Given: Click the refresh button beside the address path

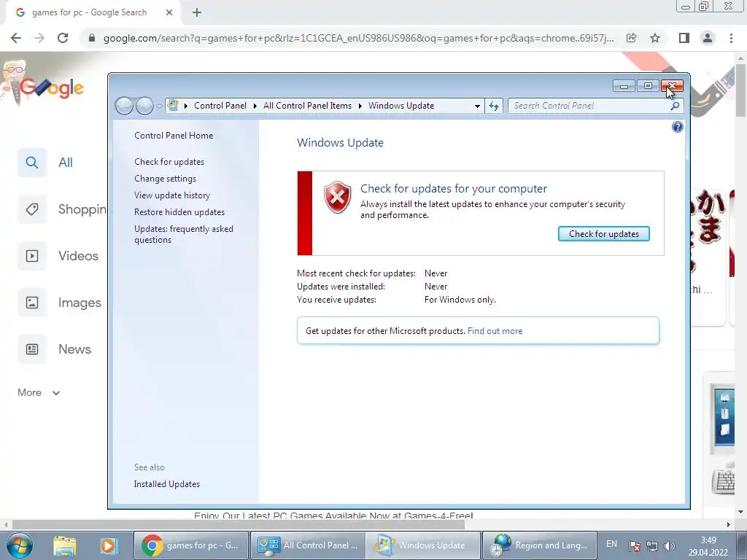Looking at the screenshot, I should [494, 106].
